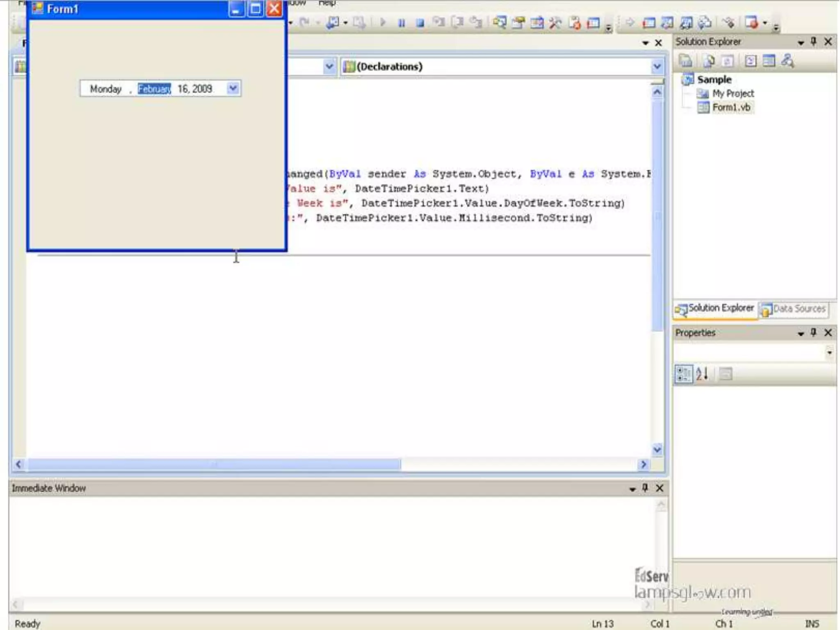Open Solution Explorer from main toolbar icon
Image resolution: width=840 pixels, height=630 pixels.
[x=500, y=23]
